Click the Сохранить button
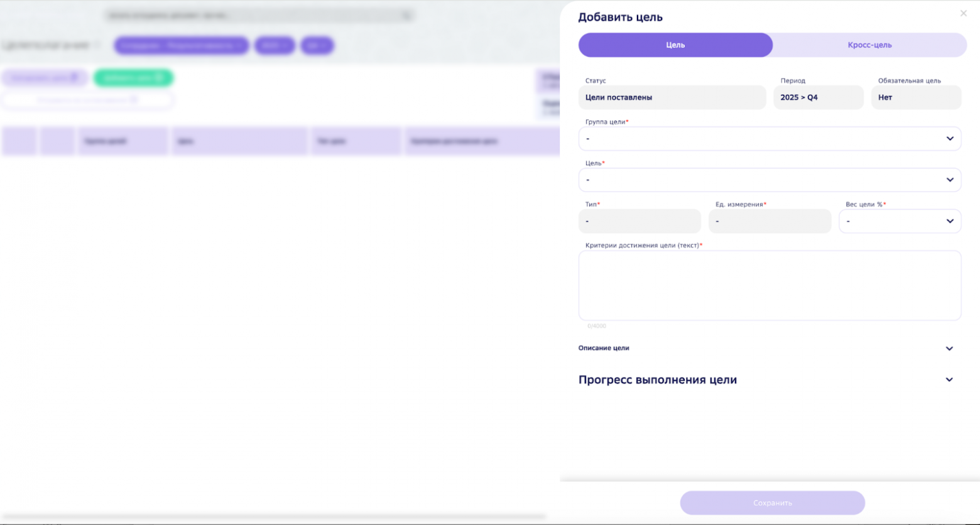The height and width of the screenshot is (525, 980). [x=772, y=503]
